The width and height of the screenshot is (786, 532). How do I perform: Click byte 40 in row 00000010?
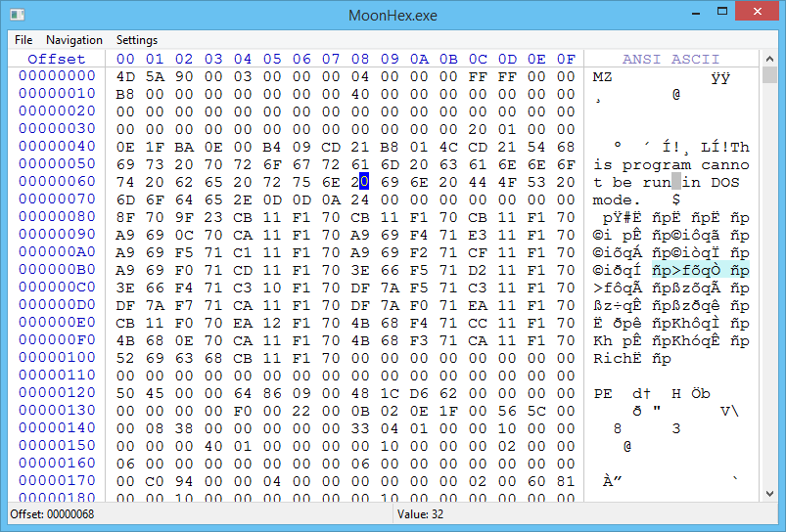point(360,94)
